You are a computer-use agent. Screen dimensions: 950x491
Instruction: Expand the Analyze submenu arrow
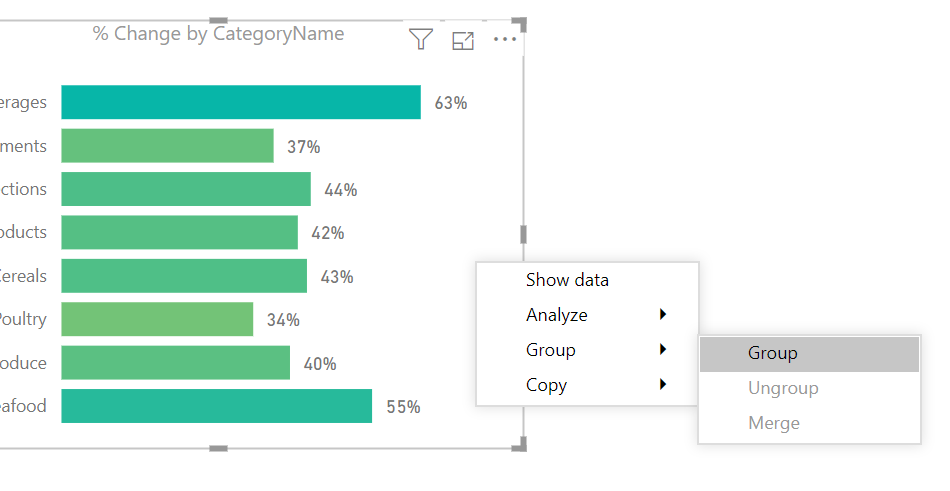tap(663, 314)
